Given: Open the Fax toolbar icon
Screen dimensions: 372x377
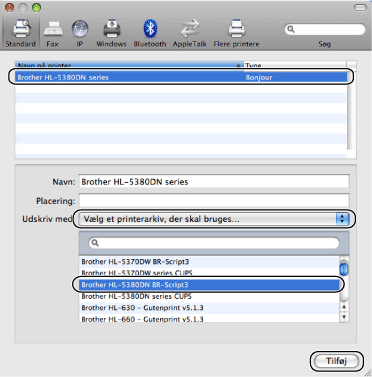Looking at the screenshot, I should point(53,33).
